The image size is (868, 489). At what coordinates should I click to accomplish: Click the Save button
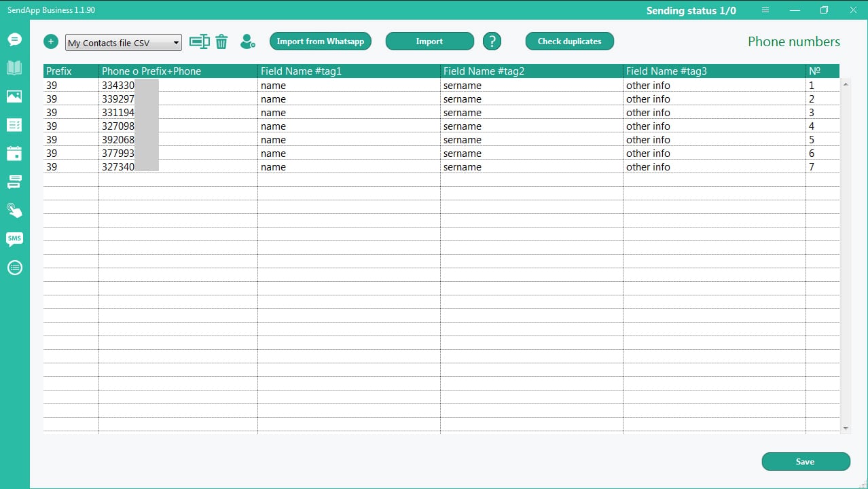[806, 462]
